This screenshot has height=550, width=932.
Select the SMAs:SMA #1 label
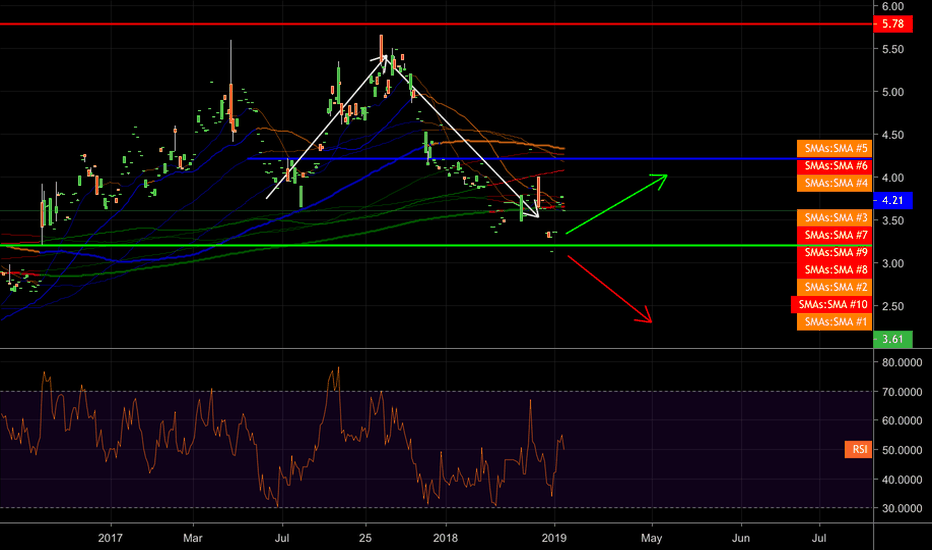click(x=835, y=322)
